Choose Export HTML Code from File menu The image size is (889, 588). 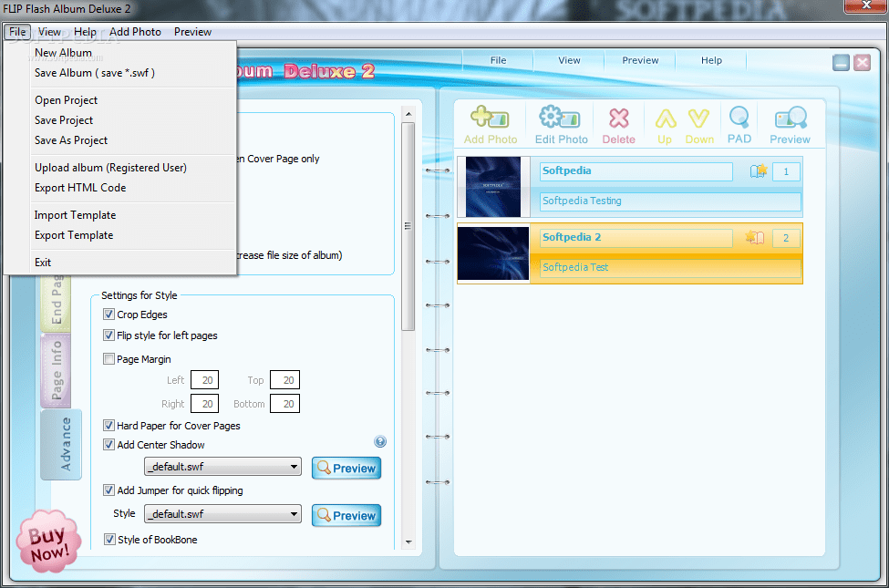click(x=80, y=188)
